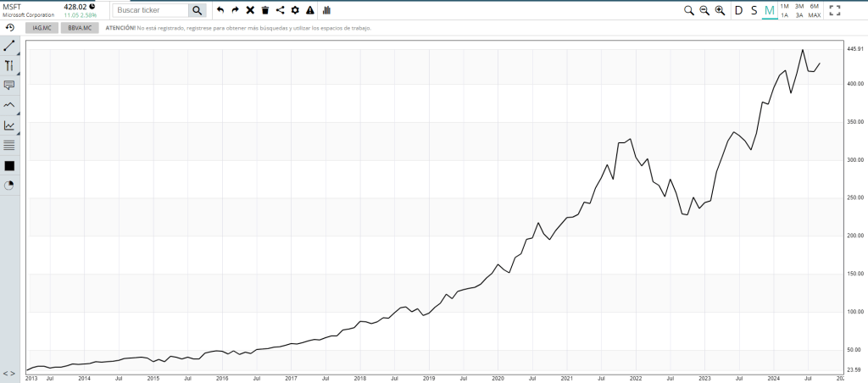Click the trash can delete icon
The width and height of the screenshot is (868, 383).
(x=265, y=10)
